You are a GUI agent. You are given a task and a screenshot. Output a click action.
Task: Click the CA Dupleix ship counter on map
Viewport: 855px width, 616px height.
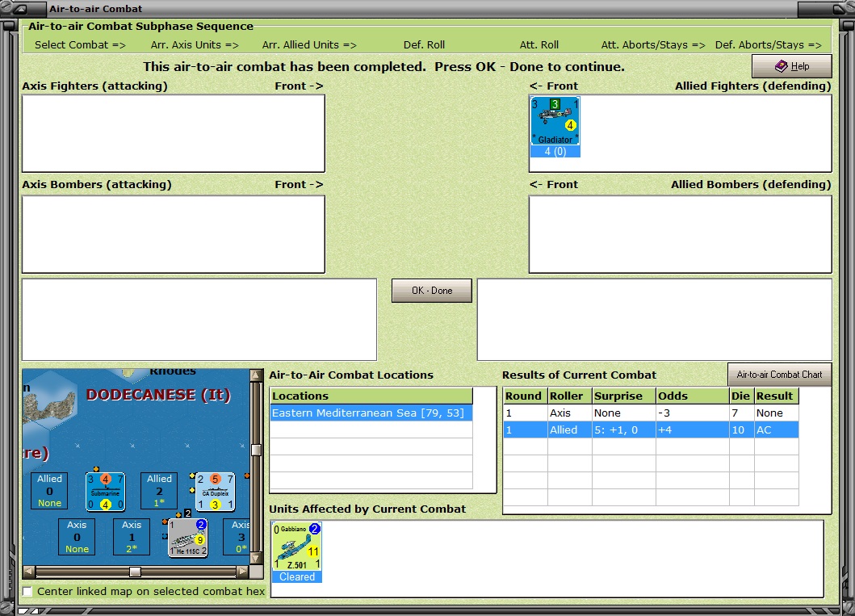pyautogui.click(x=216, y=492)
